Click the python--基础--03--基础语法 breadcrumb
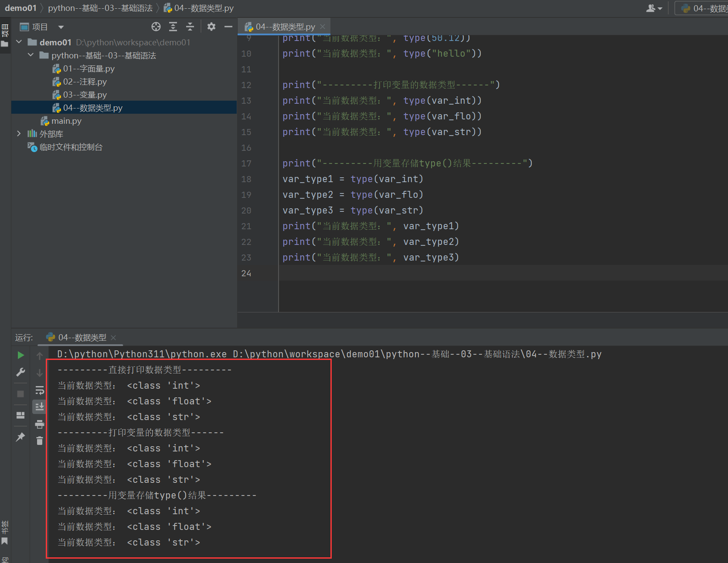 pos(100,8)
